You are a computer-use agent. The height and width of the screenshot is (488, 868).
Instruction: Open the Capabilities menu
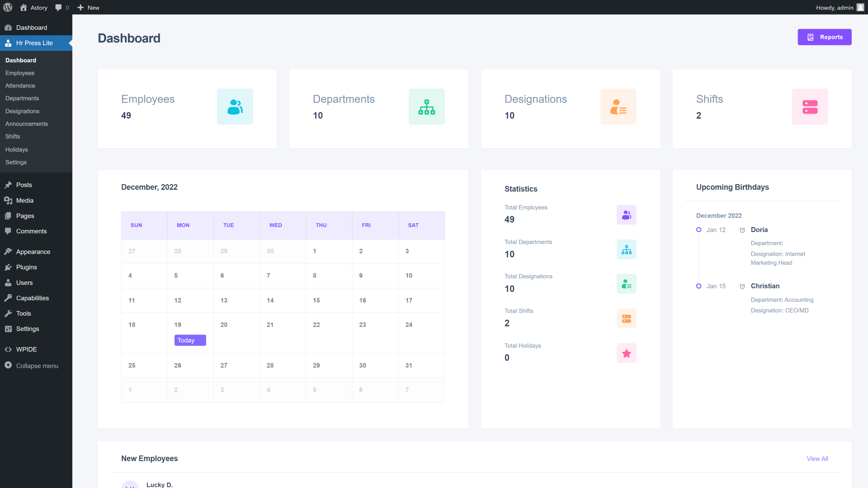click(x=36, y=298)
